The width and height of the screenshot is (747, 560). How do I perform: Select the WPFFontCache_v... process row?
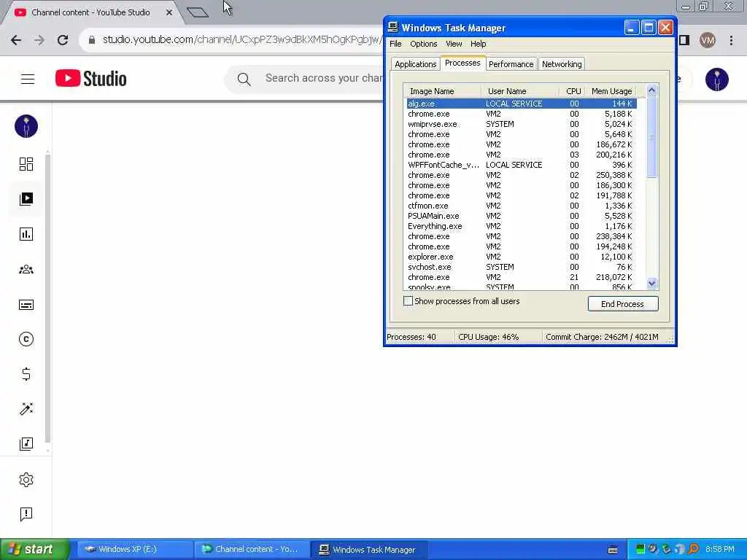522,165
